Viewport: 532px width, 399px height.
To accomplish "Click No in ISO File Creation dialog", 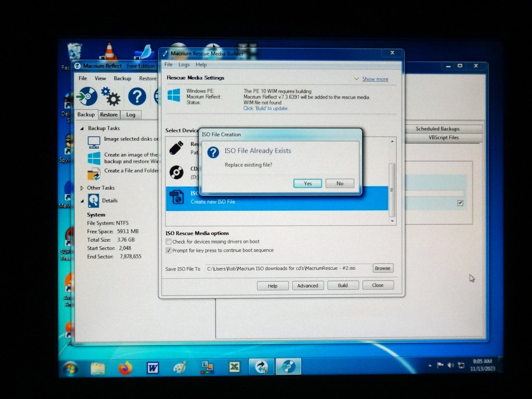I will [x=340, y=183].
